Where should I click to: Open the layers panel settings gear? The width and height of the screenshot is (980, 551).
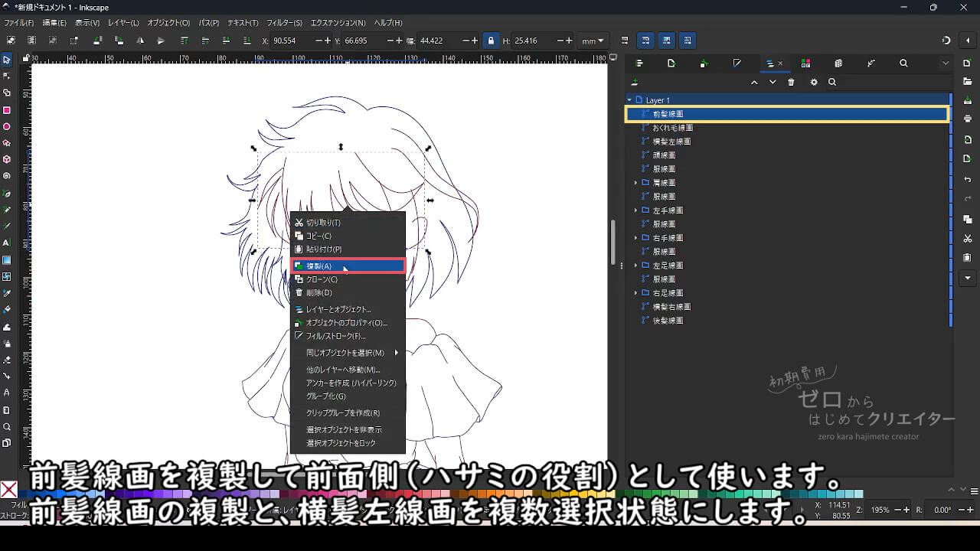point(814,82)
